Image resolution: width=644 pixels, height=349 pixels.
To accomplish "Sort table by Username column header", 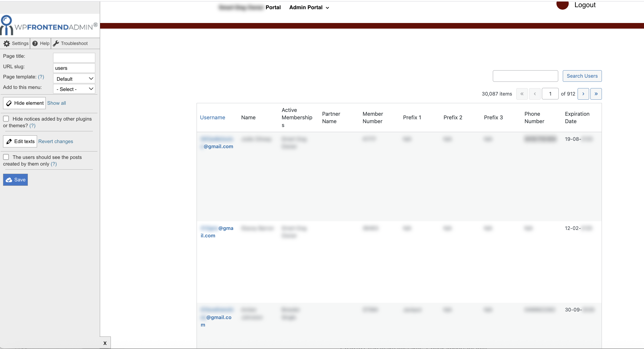I will 212,118.
